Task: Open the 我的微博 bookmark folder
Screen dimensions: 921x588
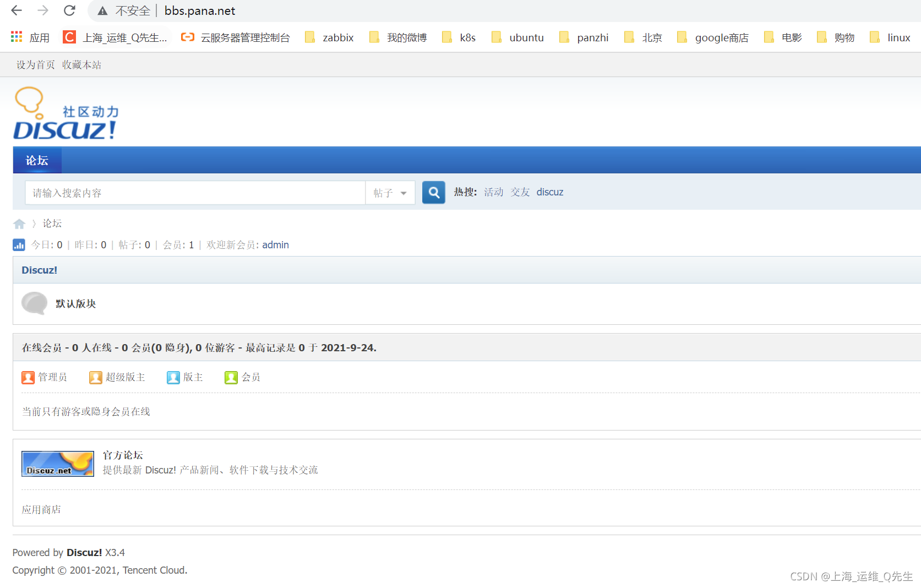Action: [x=398, y=37]
